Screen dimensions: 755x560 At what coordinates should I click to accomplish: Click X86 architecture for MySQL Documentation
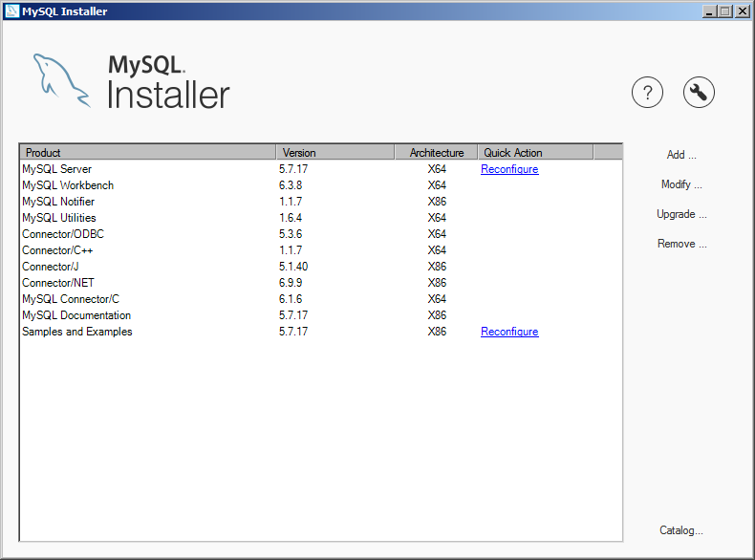pyautogui.click(x=437, y=315)
